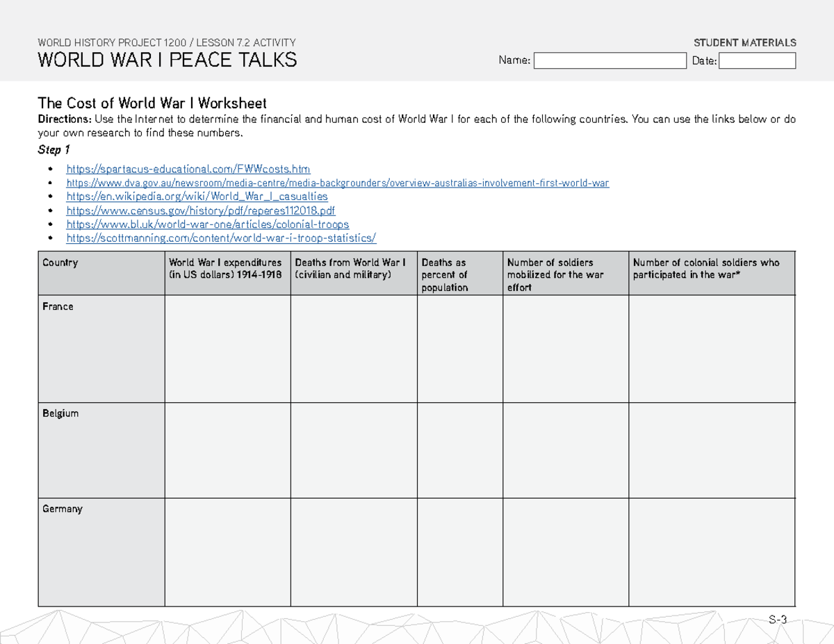This screenshot has width=834, height=644.
Task: Select France's deaths from World War I cell
Action: click(353, 347)
